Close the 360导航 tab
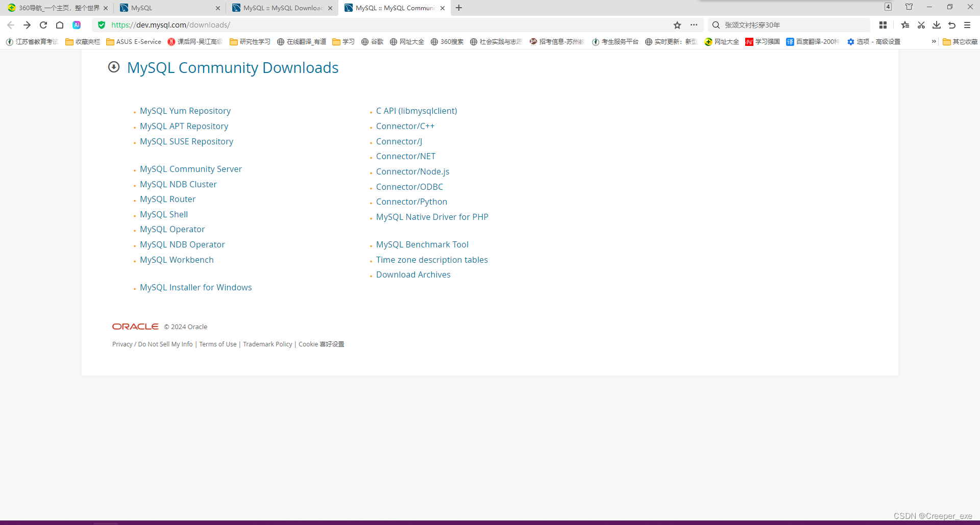 pyautogui.click(x=106, y=8)
